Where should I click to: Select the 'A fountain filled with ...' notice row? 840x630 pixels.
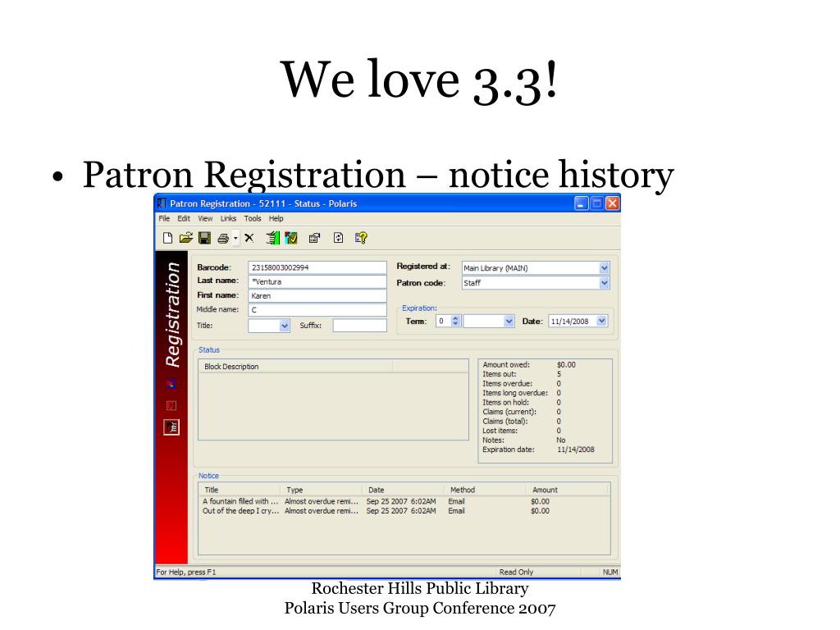404,501
